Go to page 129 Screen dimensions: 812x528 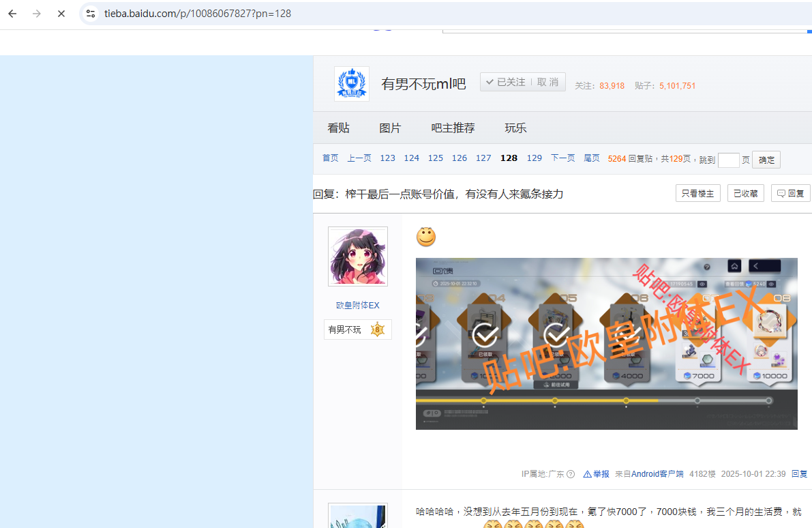pyautogui.click(x=535, y=158)
